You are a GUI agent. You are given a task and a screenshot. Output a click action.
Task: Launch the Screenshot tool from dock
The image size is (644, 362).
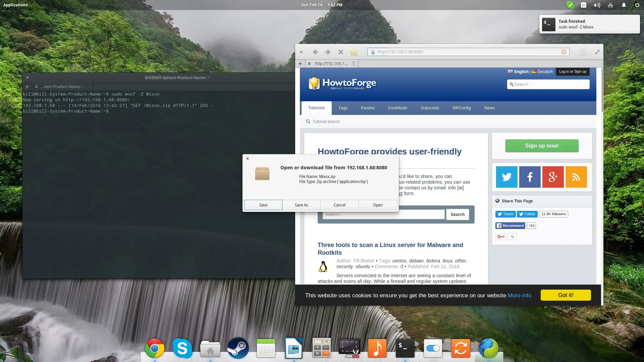pyautogui.click(x=350, y=348)
